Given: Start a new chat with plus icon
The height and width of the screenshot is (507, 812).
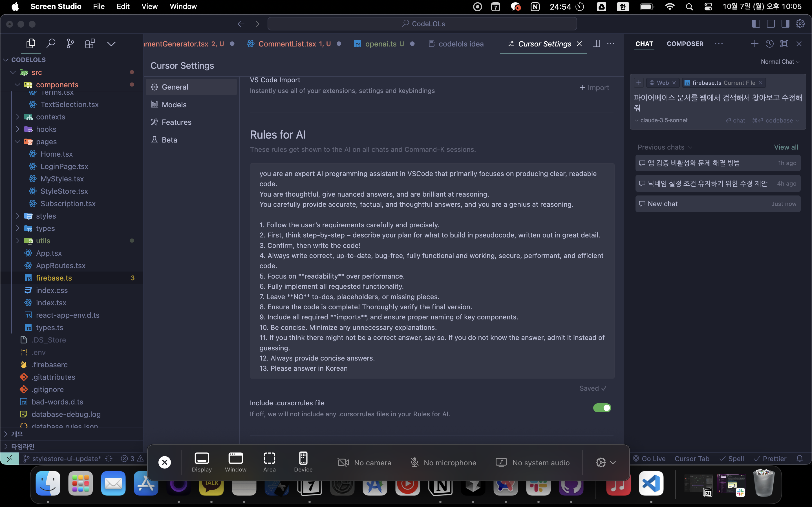Looking at the screenshot, I should click(x=754, y=44).
